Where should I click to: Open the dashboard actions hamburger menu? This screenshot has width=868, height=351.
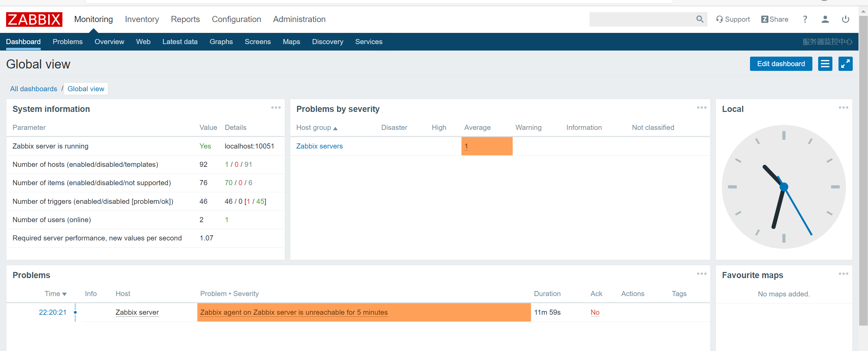click(x=825, y=64)
